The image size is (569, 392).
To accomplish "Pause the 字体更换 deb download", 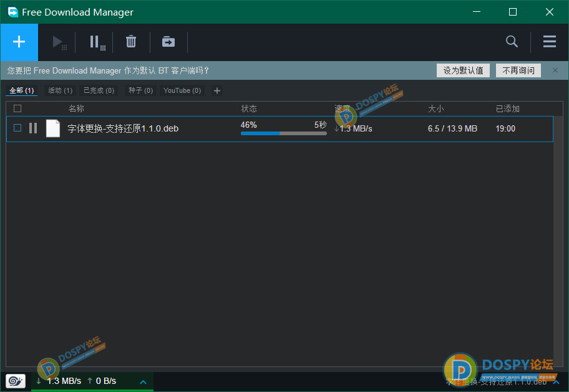I will click(x=33, y=128).
